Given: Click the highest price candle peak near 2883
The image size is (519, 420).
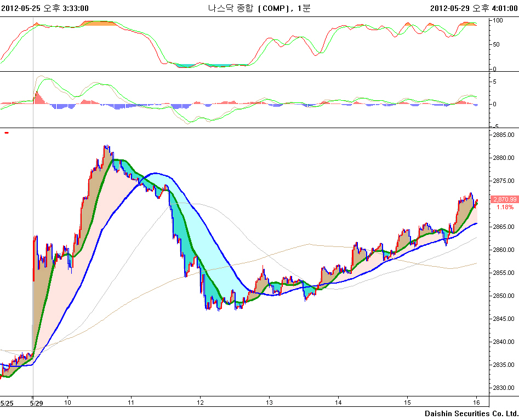Looking at the screenshot, I should [107, 147].
